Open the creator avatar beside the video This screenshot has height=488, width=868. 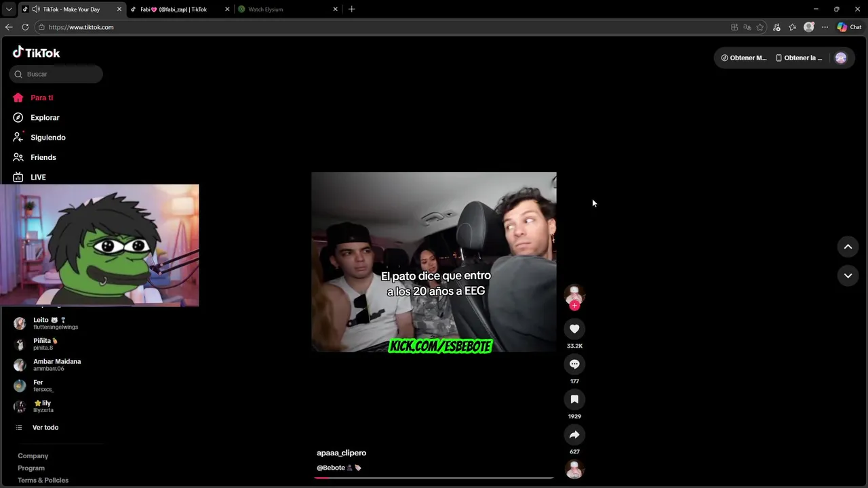pos(574,294)
